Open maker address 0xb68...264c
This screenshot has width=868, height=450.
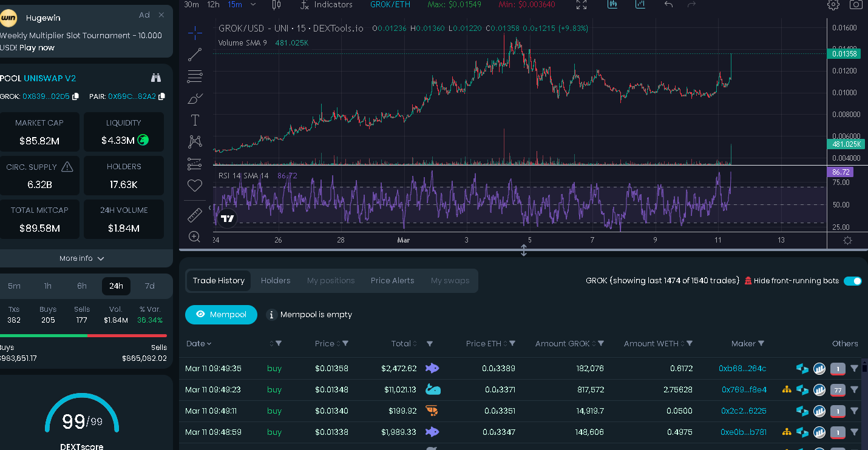tap(742, 368)
